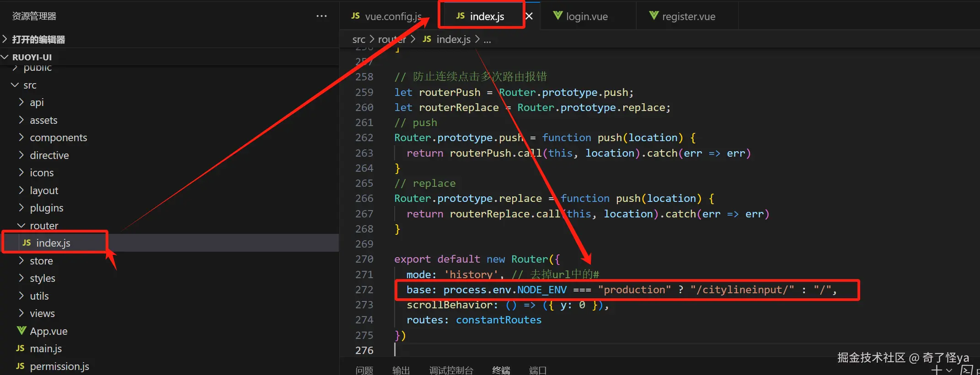This screenshot has width=980, height=375.
Task: Switch to the 问题 panel tab
Action: click(x=364, y=370)
